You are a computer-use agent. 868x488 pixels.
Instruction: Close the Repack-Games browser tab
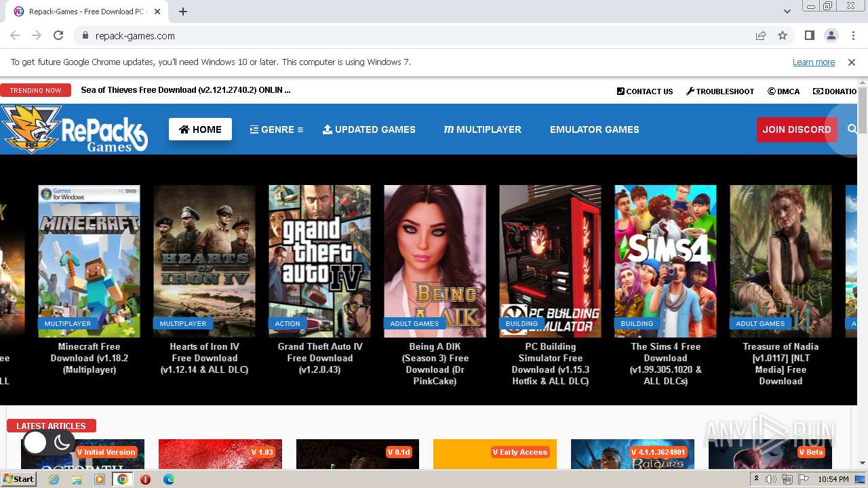tap(157, 12)
